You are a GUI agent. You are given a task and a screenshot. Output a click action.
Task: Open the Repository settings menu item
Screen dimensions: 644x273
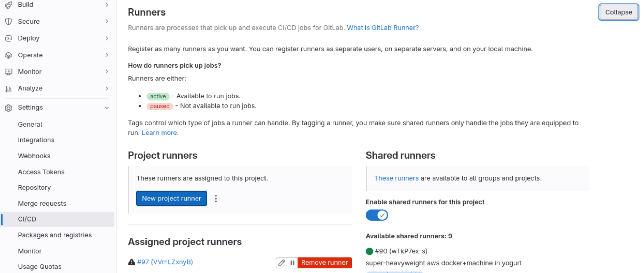pyautogui.click(x=34, y=188)
